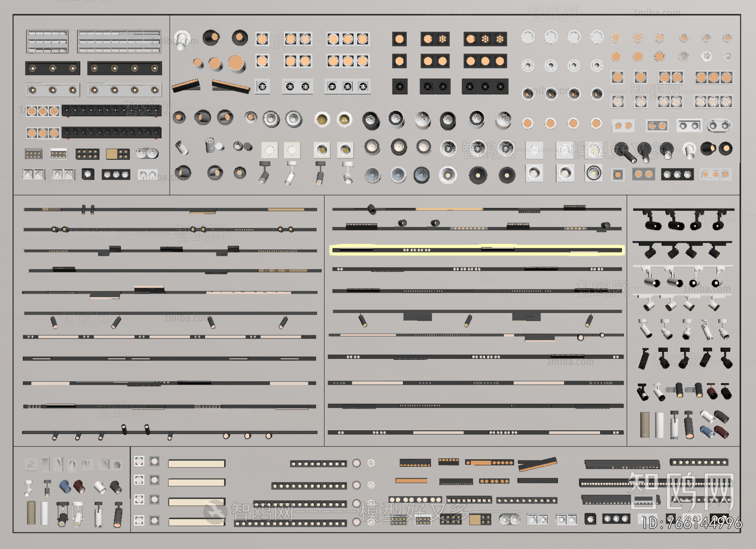Select the bottom cream linear light panel
756x549 pixels.
(x=197, y=522)
